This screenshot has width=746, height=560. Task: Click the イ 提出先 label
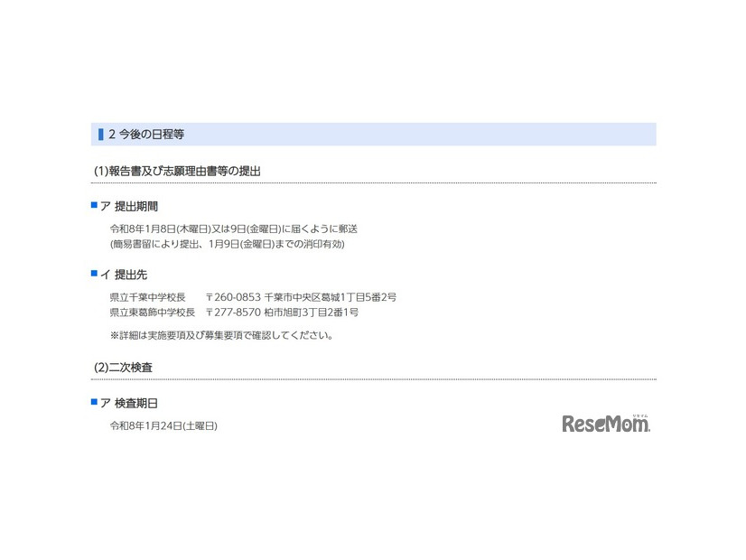pyautogui.click(x=127, y=275)
